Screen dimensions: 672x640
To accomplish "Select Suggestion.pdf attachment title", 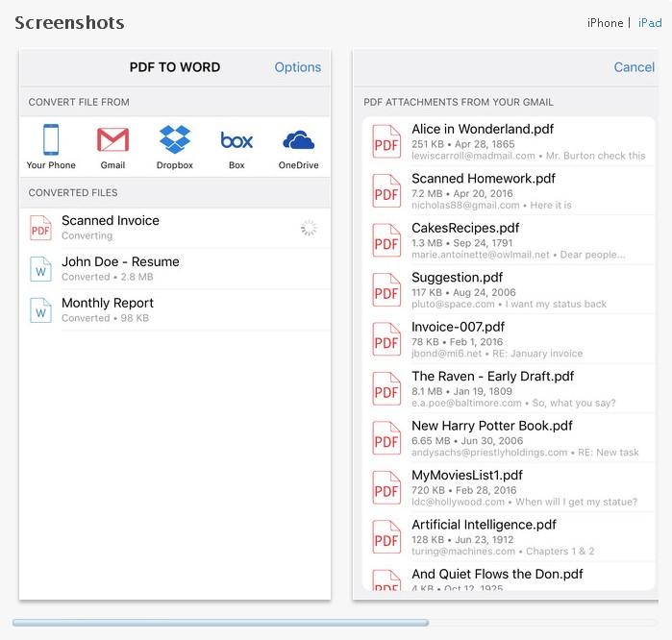I will 458,278.
